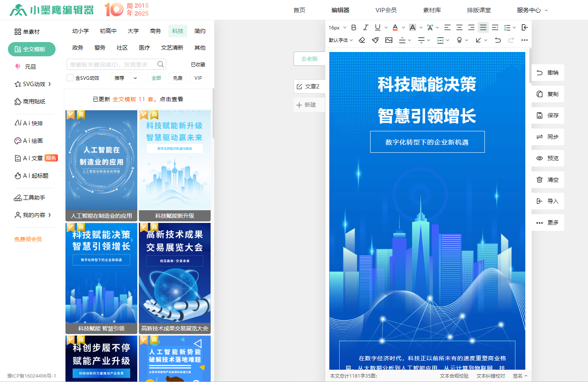Click the 预览 preview button
Screen dimensions: 588x382
[548, 158]
